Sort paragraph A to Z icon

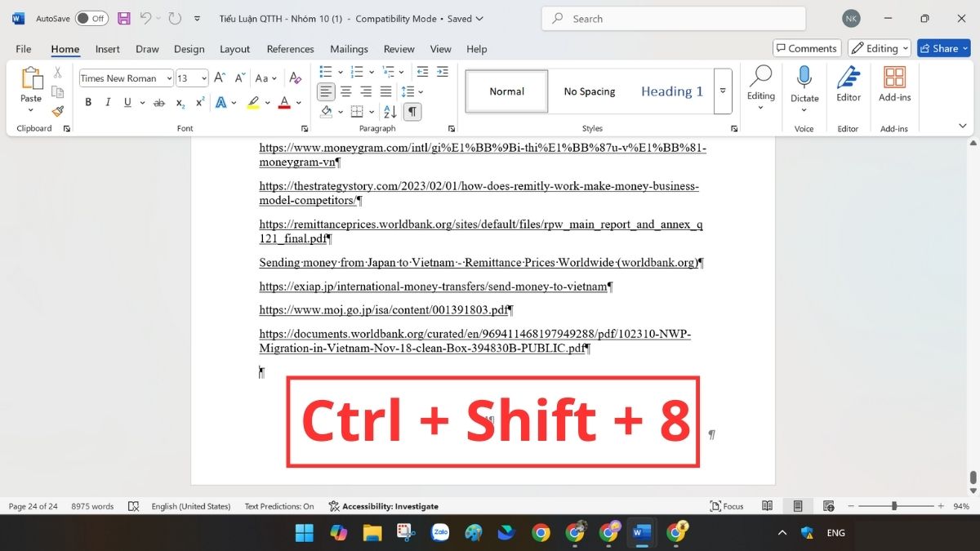[390, 112]
